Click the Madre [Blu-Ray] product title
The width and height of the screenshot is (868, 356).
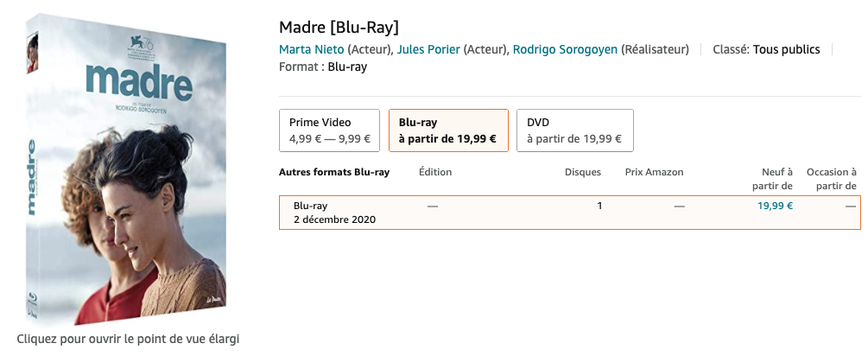[339, 27]
